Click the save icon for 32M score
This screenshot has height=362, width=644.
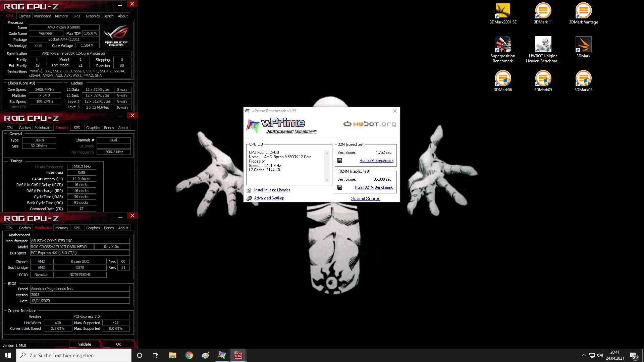pos(340,161)
